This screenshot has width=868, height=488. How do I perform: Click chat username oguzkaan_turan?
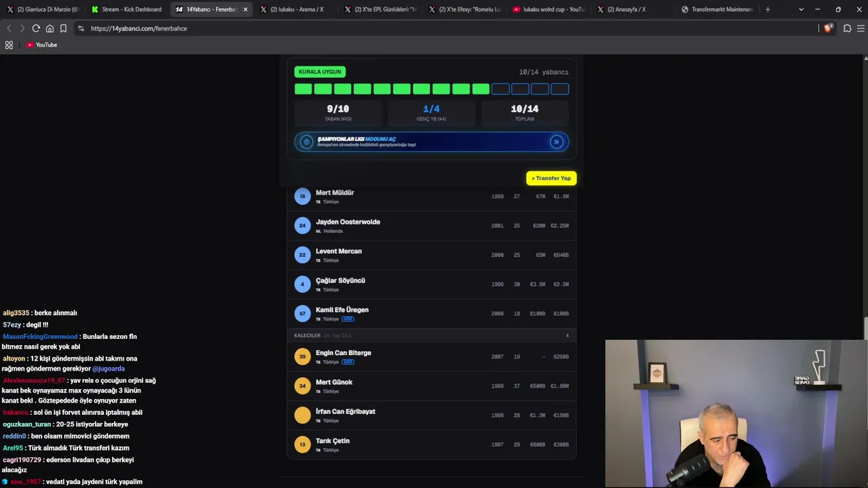pyautogui.click(x=27, y=424)
